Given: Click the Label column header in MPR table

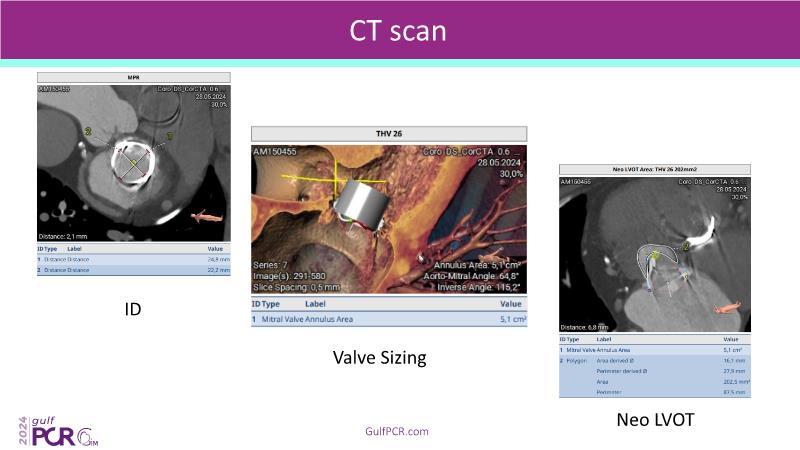Looking at the screenshot, I should pyautogui.click(x=74, y=248).
